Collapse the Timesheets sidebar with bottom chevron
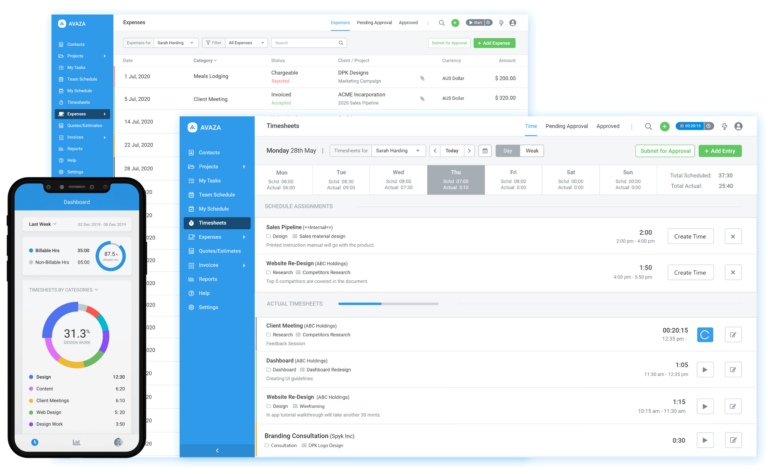The height and width of the screenshot is (474, 768). [x=217, y=450]
